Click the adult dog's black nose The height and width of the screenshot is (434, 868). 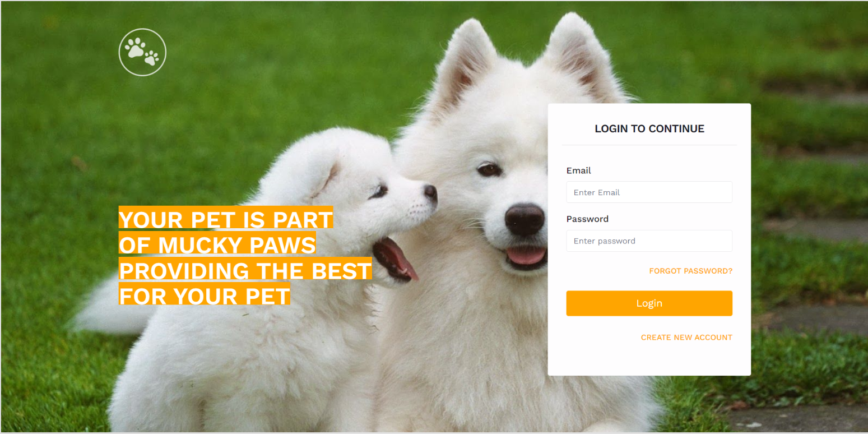[524, 219]
